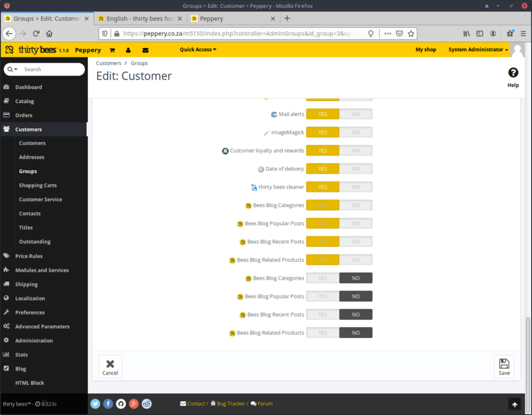Click the Twitter icon in footer
This screenshot has height=415, width=532.
[95, 404]
